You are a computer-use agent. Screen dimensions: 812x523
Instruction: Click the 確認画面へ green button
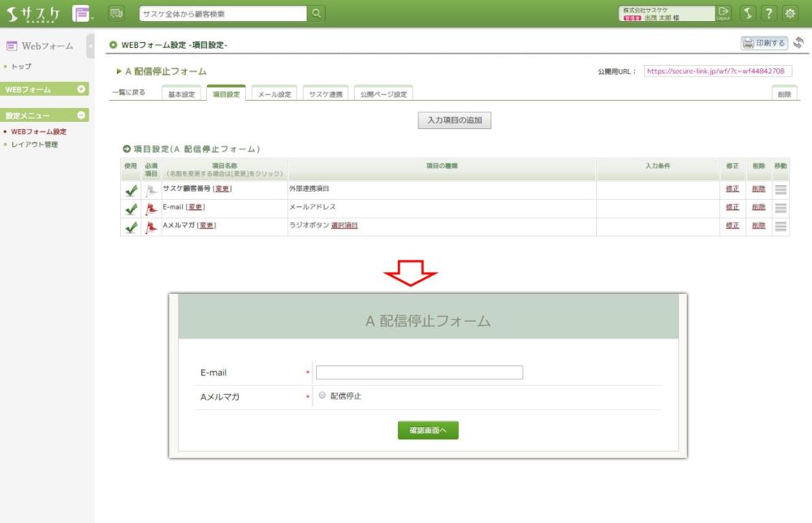click(428, 430)
